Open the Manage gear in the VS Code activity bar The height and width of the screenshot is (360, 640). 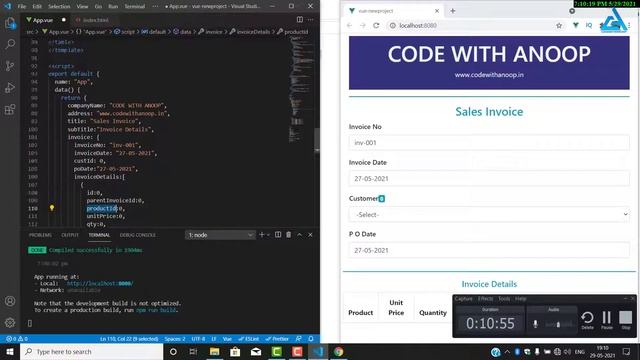(x=10, y=322)
